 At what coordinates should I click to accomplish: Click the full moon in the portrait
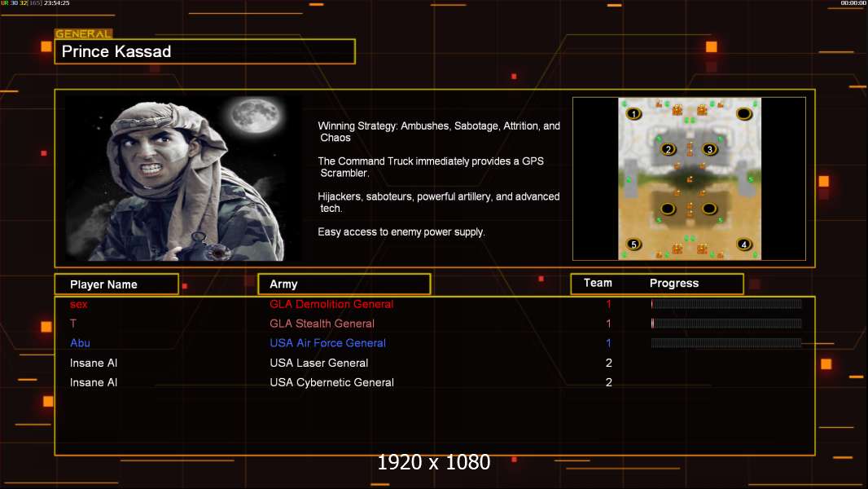pyautogui.click(x=255, y=115)
